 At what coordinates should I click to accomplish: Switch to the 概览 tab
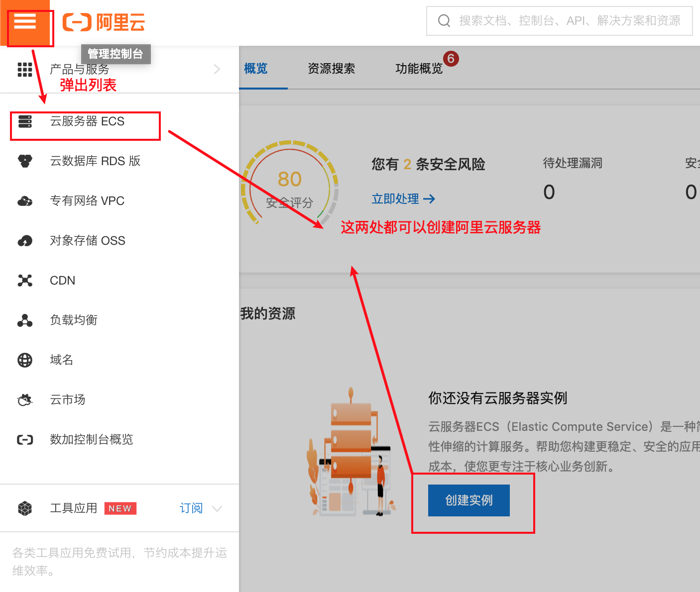(256, 69)
